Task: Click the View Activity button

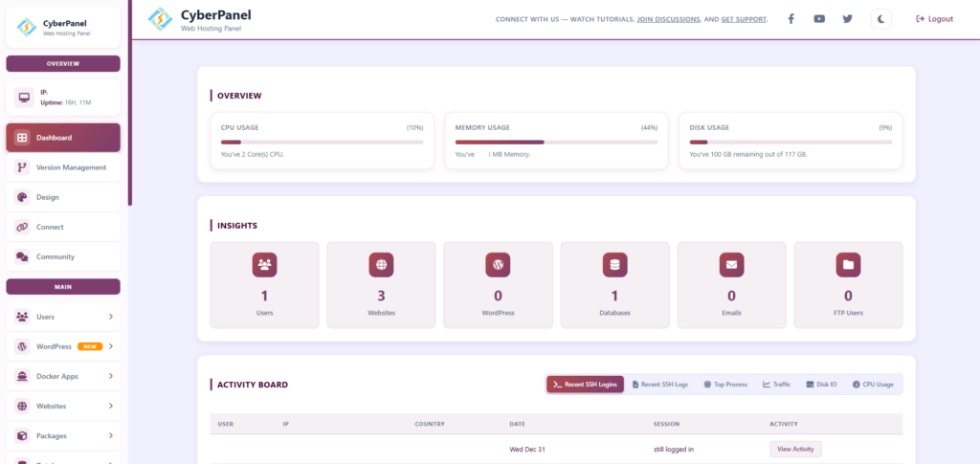Action: pos(795,449)
